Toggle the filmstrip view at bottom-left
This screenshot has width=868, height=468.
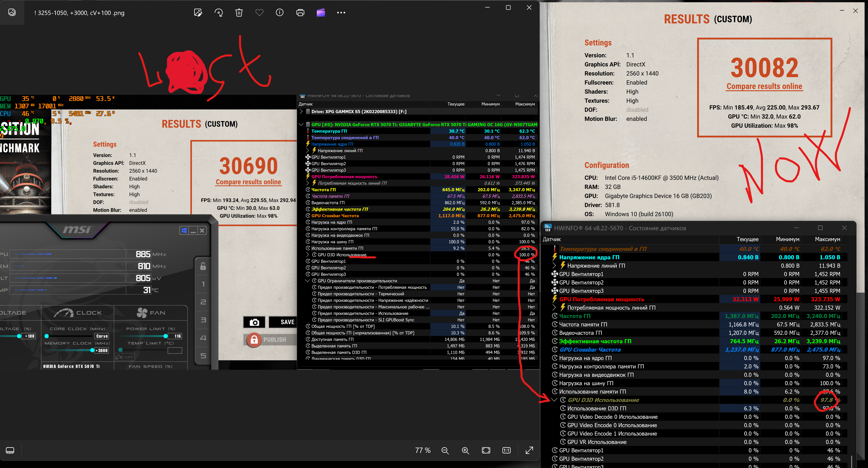pos(10,451)
